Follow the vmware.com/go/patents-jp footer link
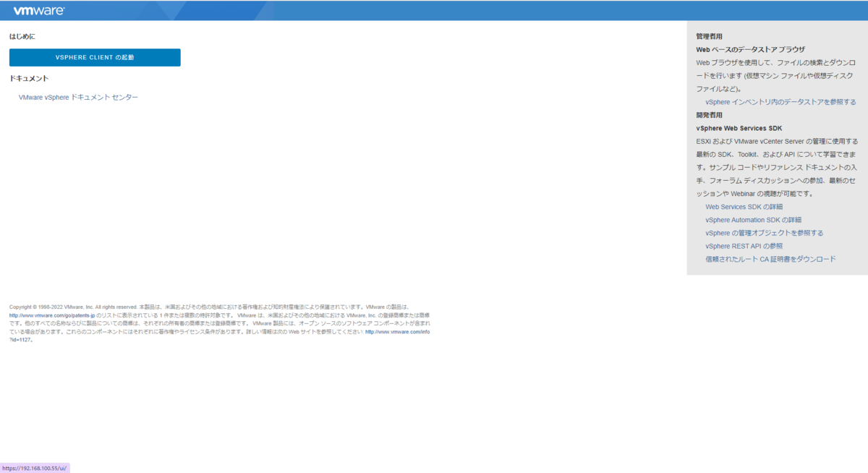868x473 pixels. pos(52,315)
